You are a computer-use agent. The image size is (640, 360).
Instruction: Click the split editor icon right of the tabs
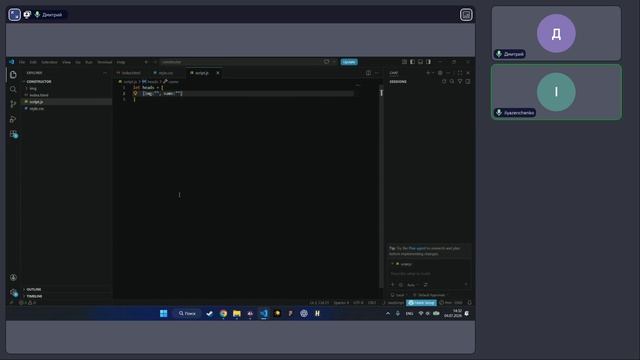click(368, 73)
